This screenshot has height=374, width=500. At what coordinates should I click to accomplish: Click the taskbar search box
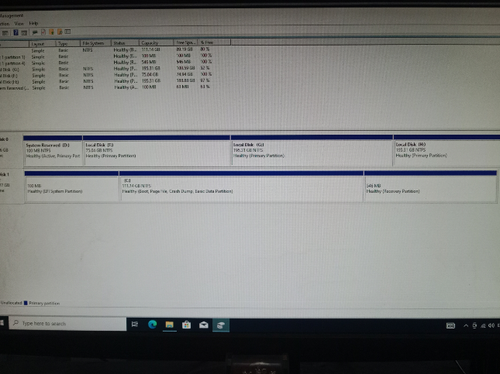pyautogui.click(x=68, y=324)
